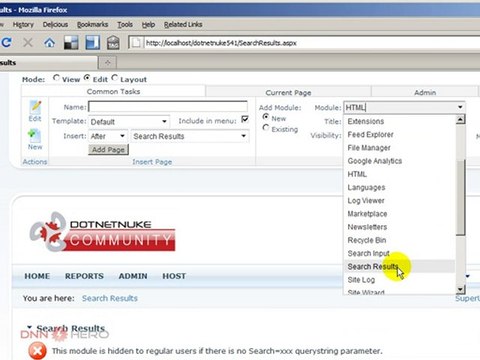Select Newsletters from module list
Screen dimensions: 480x360
pyautogui.click(x=367, y=227)
